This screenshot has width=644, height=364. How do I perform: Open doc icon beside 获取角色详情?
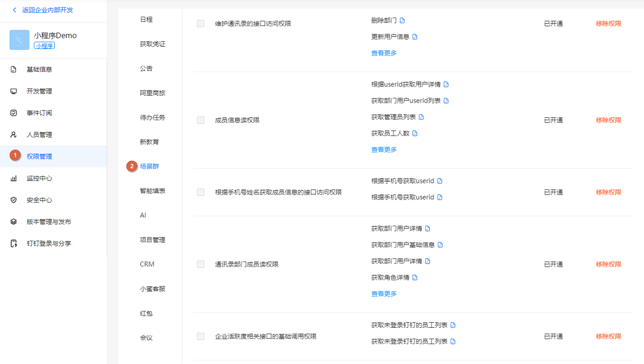click(x=415, y=277)
